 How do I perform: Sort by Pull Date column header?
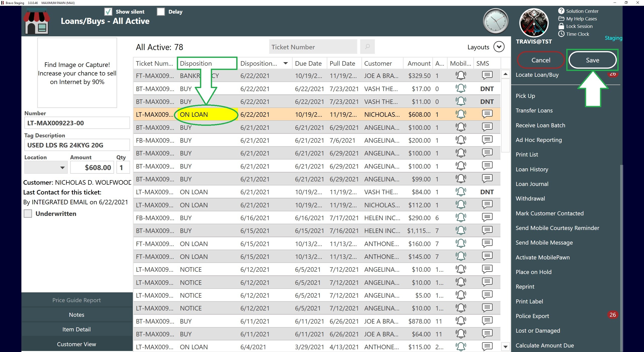[x=344, y=63]
